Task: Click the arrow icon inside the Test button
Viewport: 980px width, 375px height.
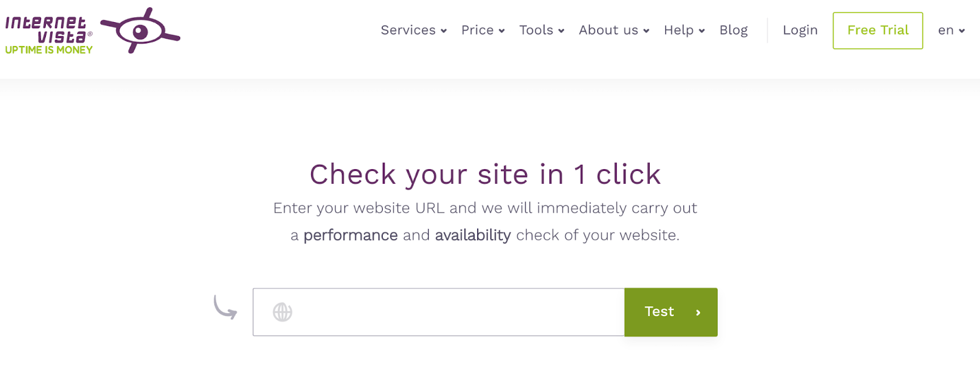Action: click(x=698, y=312)
